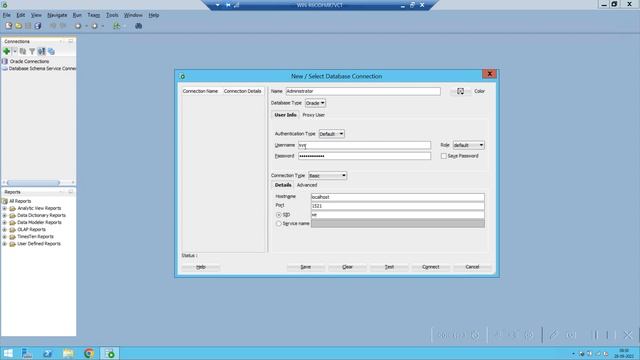Click the Redo toolbar icon
Image resolution: width=640 pixels, height=360 pixels.
click(63, 26)
